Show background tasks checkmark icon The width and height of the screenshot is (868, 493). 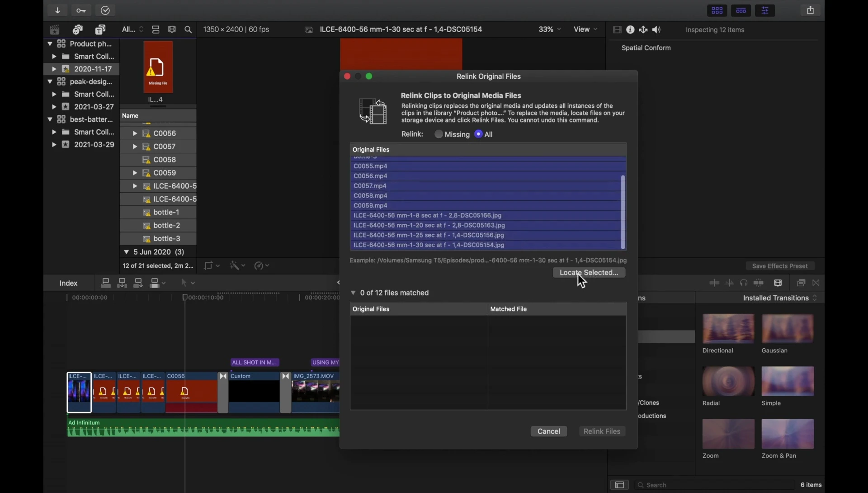(106, 10)
